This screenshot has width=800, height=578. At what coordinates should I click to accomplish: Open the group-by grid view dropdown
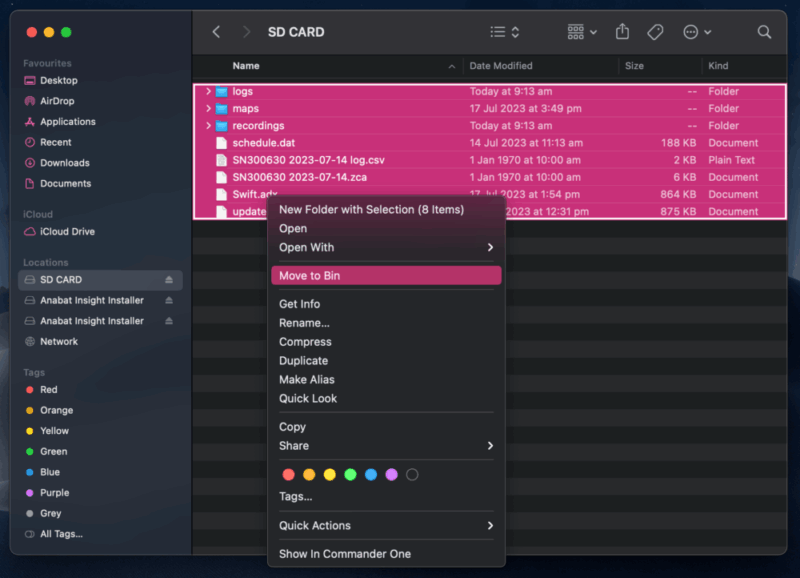(582, 32)
